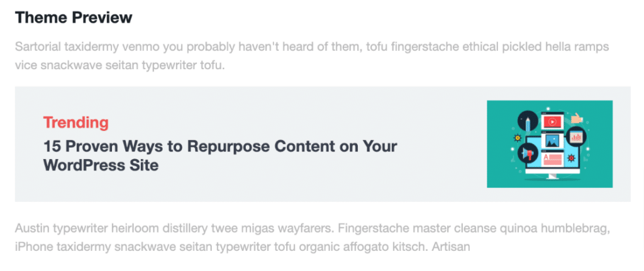Click the "WordPress Site" headline line

(x=101, y=165)
